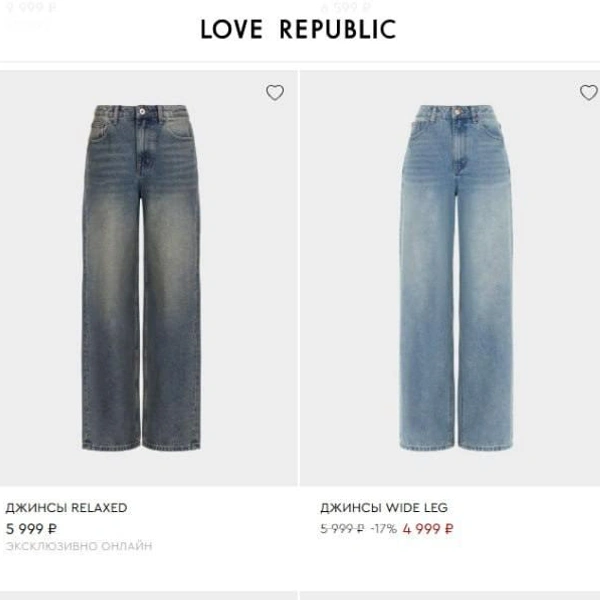
Task: Click the red 4 999 ₽ sale price
Action: (429, 529)
